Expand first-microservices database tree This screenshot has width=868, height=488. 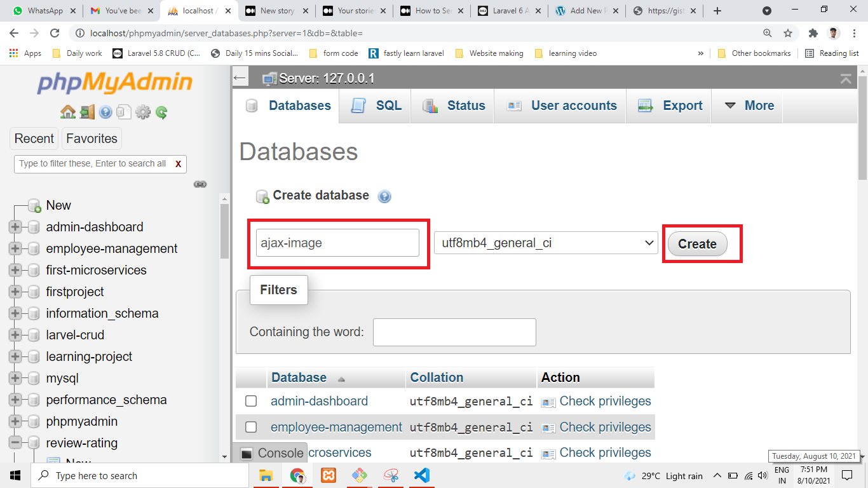click(15, 270)
